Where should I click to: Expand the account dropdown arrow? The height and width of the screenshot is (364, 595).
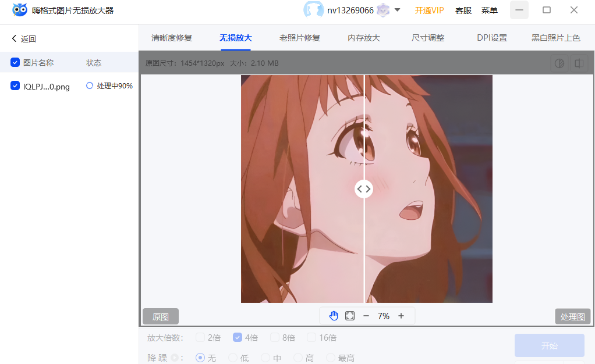pos(397,10)
